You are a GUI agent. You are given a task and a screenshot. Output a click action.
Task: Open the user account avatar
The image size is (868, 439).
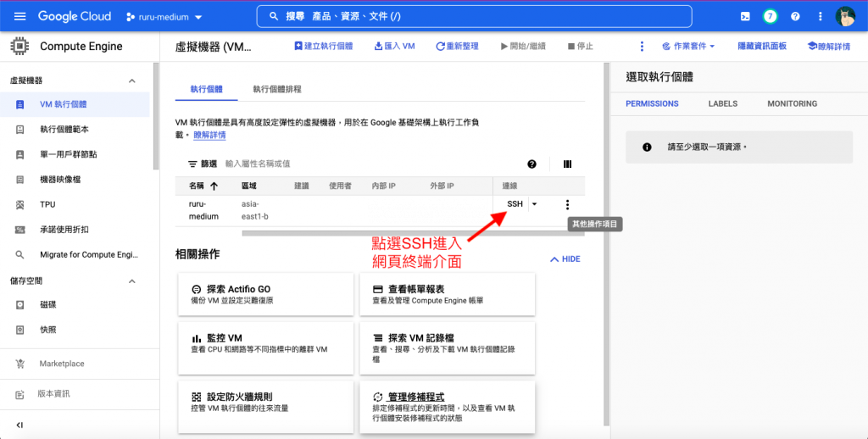click(845, 17)
